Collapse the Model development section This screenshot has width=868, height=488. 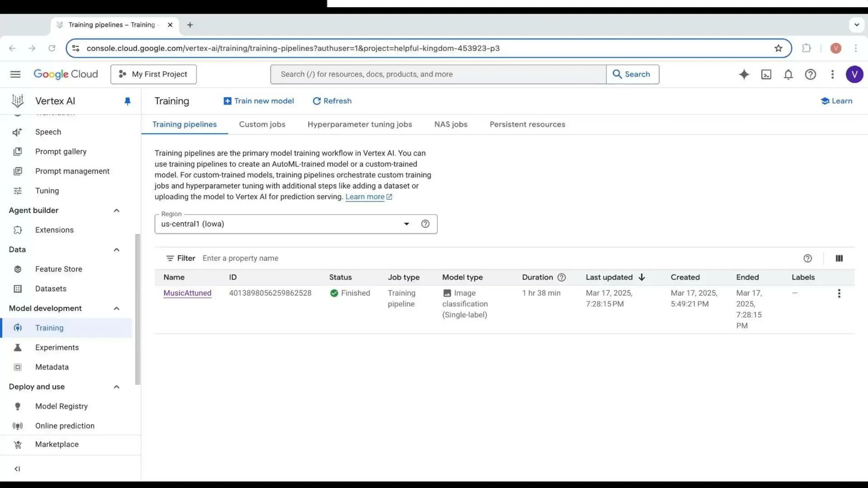(117, 308)
